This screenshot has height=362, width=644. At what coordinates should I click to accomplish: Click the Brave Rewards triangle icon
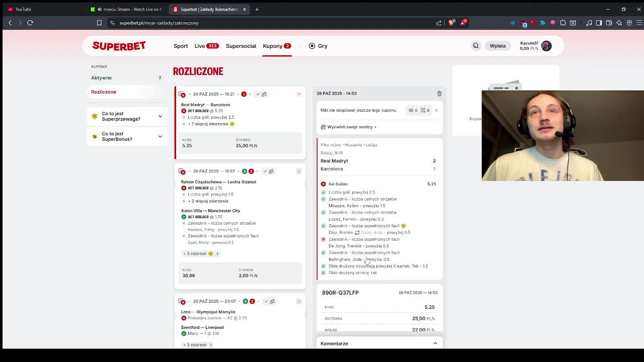pos(463,23)
